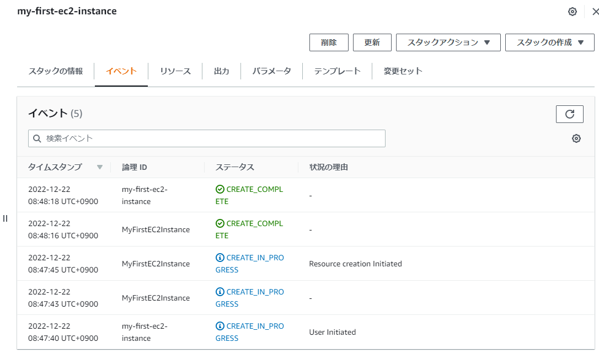This screenshot has height=364, width=599.
Task: Open the スタックの作成 dropdown menu
Action: [549, 42]
